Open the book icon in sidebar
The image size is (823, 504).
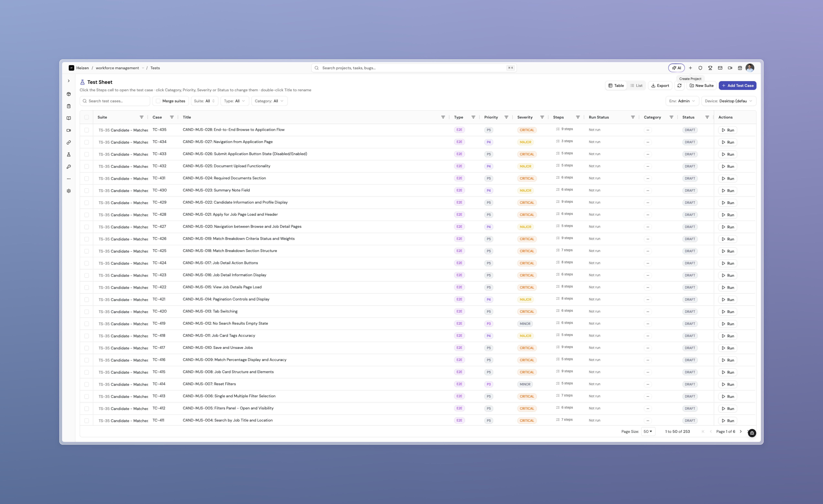click(x=69, y=118)
